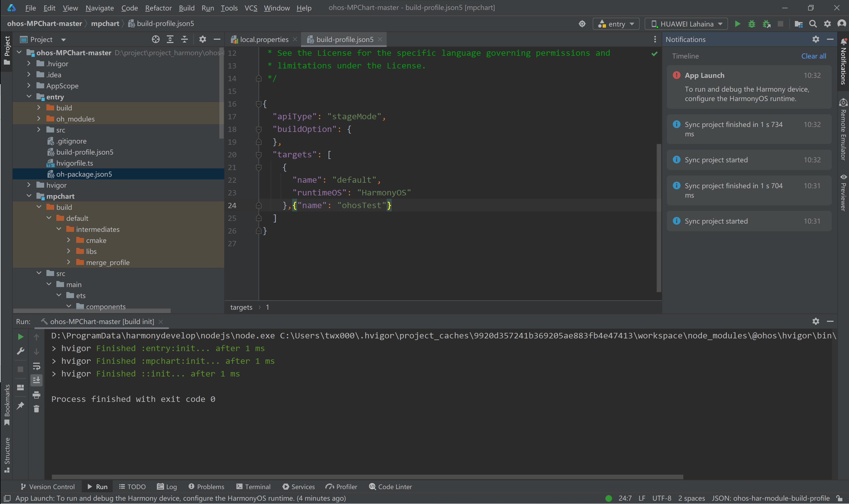Open the Notifications panel settings gear

pos(816,39)
